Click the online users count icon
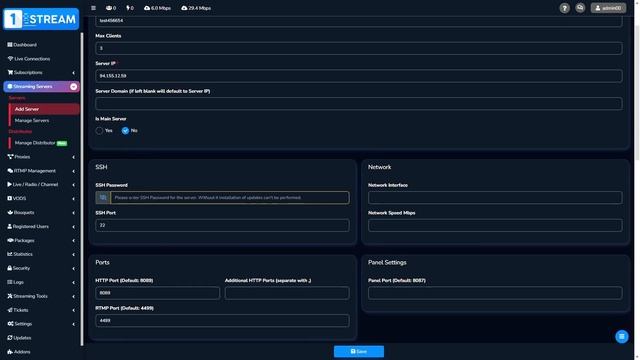 pyautogui.click(x=109, y=8)
